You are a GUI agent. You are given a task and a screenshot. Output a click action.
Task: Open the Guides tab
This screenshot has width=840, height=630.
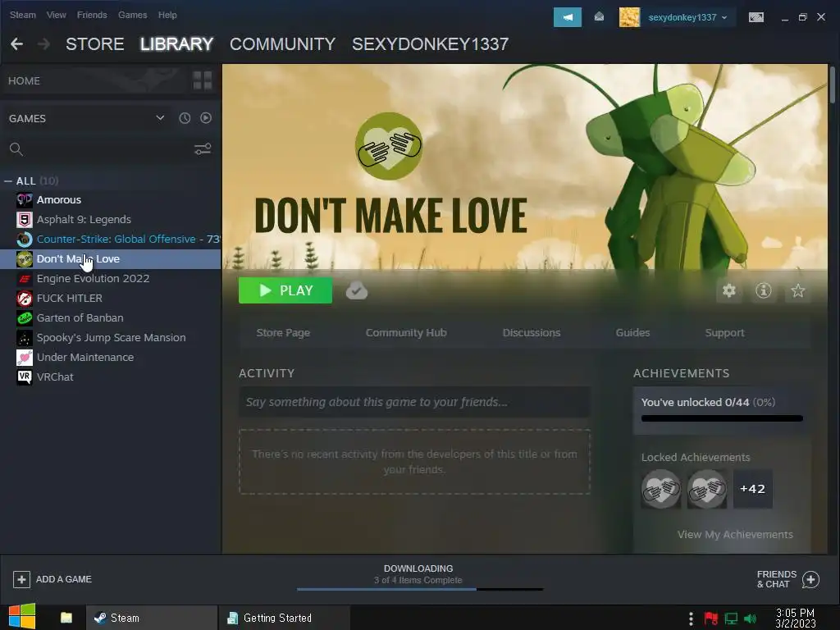point(632,333)
